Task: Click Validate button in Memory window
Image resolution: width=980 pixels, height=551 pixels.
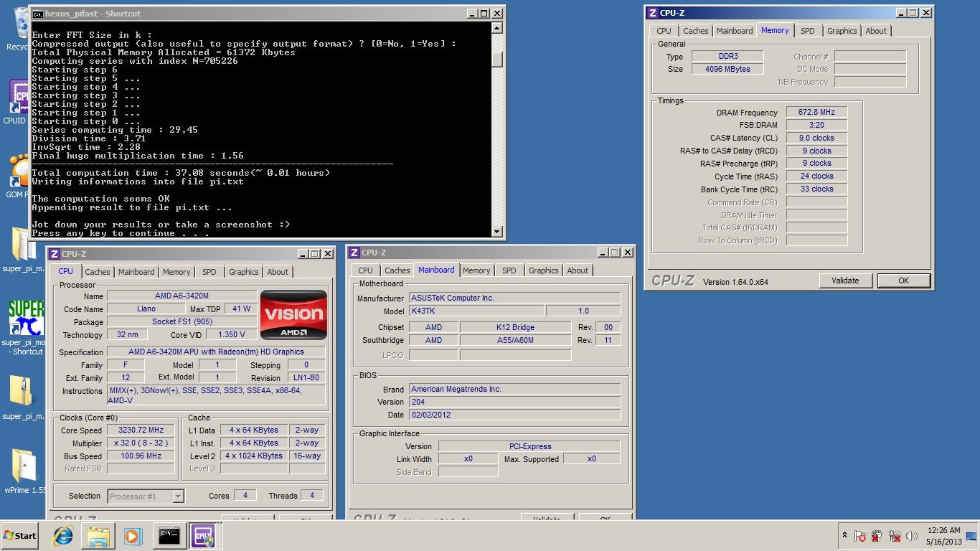Action: (x=845, y=281)
